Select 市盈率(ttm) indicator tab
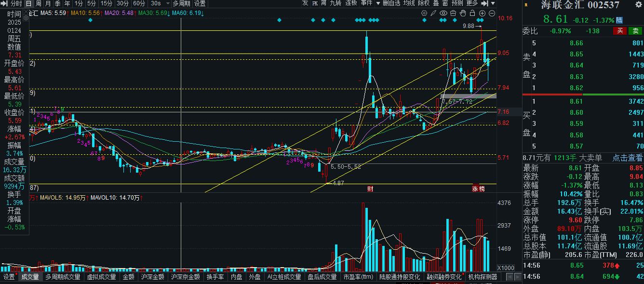 click(358, 277)
